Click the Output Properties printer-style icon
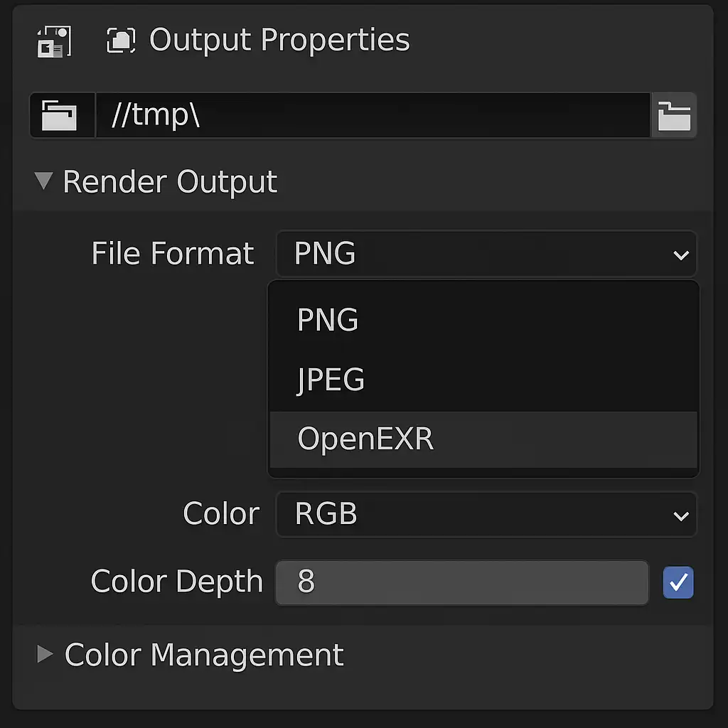Viewport: 728px width, 728px height. click(121, 40)
